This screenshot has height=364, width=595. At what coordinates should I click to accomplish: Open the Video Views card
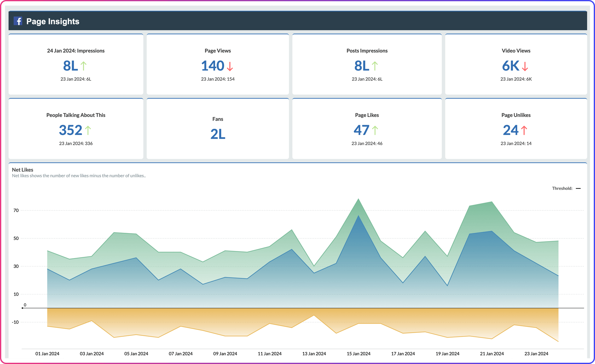click(x=516, y=64)
